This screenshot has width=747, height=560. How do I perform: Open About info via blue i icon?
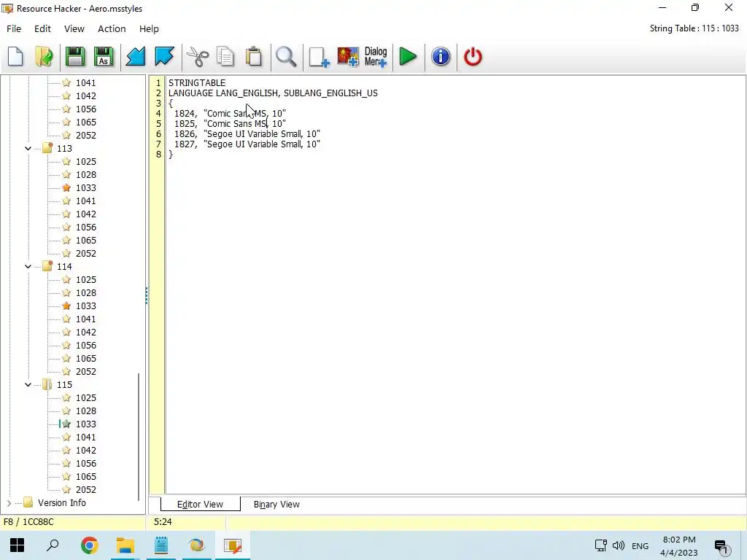point(441,57)
